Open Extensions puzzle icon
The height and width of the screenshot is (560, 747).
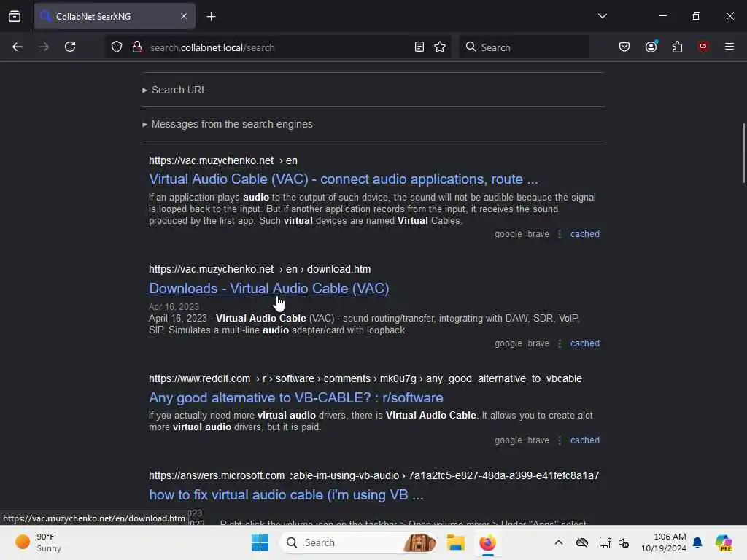click(x=677, y=47)
